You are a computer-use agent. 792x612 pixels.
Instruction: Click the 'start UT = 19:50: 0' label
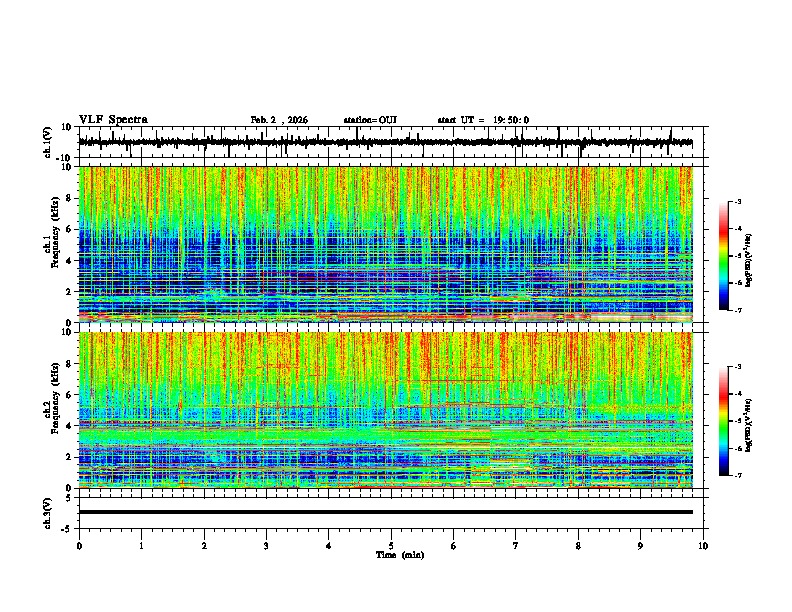pos(483,120)
